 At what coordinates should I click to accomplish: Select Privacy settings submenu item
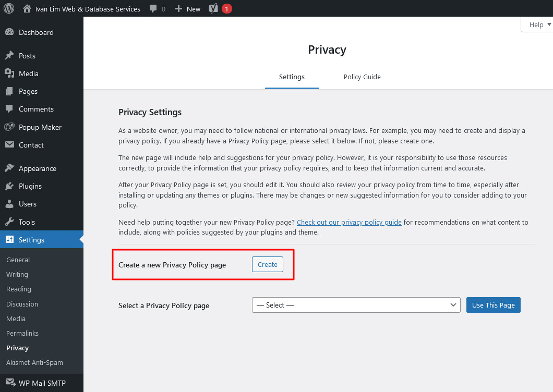point(17,348)
